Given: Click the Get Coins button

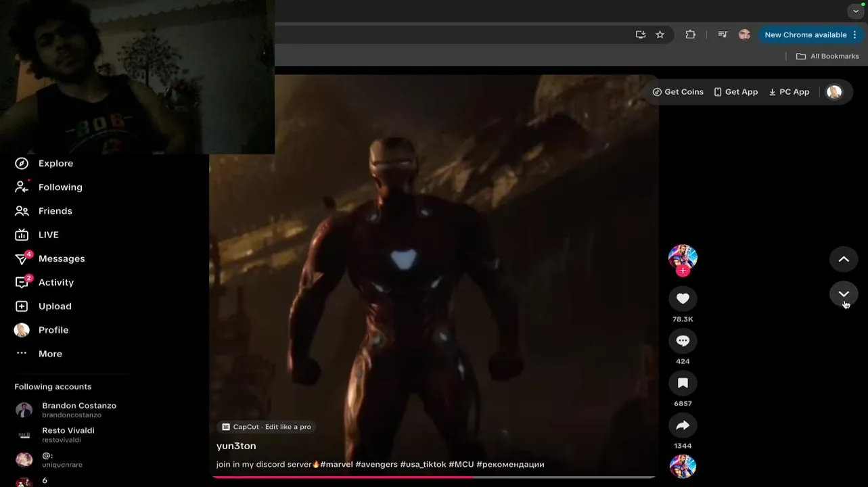Looking at the screenshot, I should [678, 92].
